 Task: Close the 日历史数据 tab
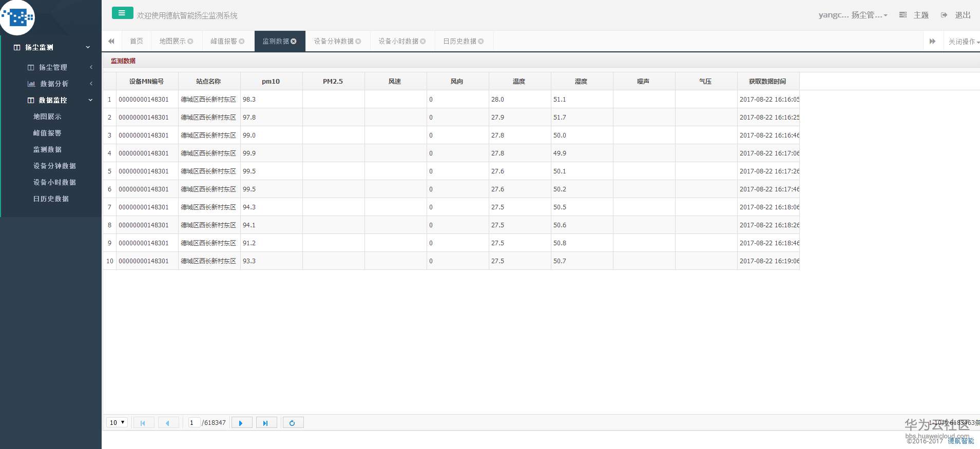pos(481,42)
